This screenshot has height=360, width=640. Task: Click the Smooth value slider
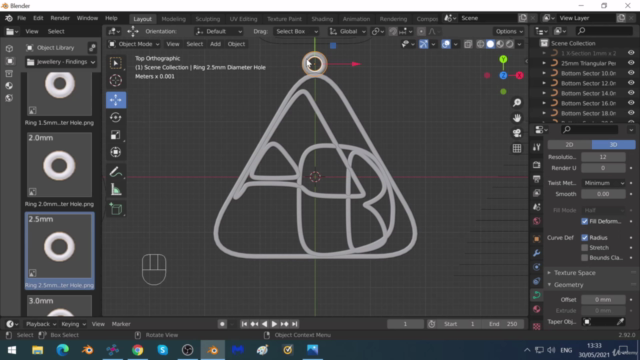click(603, 194)
